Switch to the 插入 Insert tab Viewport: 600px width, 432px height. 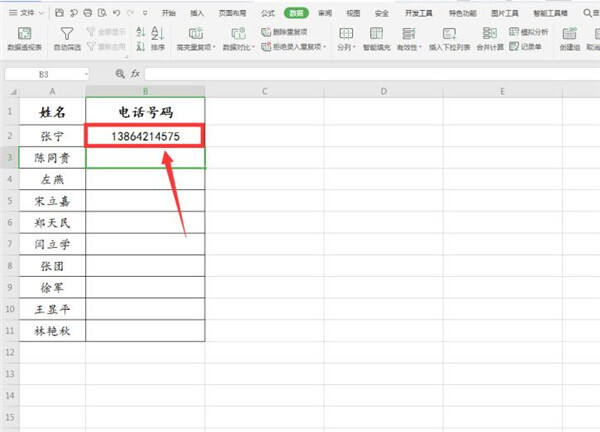[x=197, y=13]
